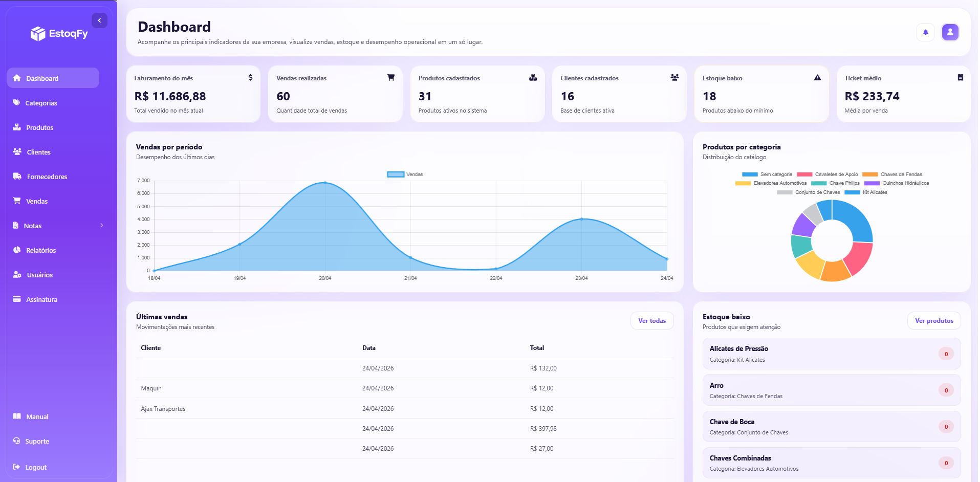Open the user profile avatar icon
This screenshot has width=980, height=482.
[950, 32]
